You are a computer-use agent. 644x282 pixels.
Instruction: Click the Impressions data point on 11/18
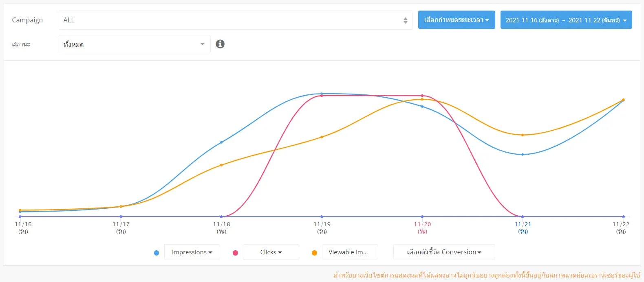point(221,142)
